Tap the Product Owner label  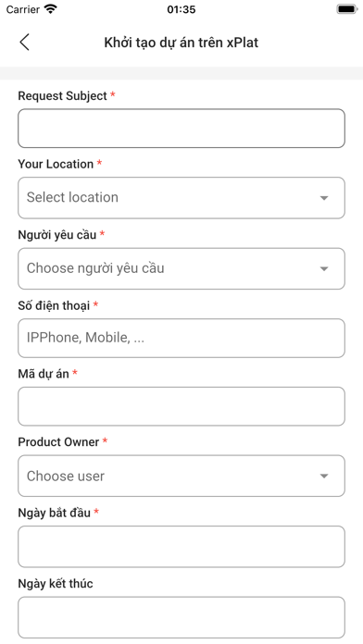tap(58, 442)
